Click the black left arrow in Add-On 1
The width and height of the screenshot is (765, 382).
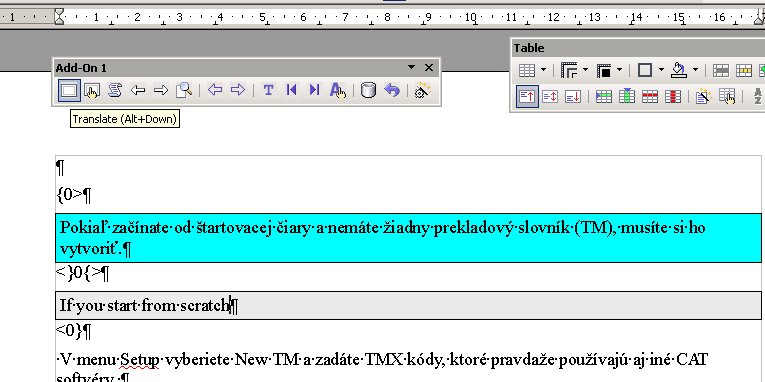pos(138,90)
